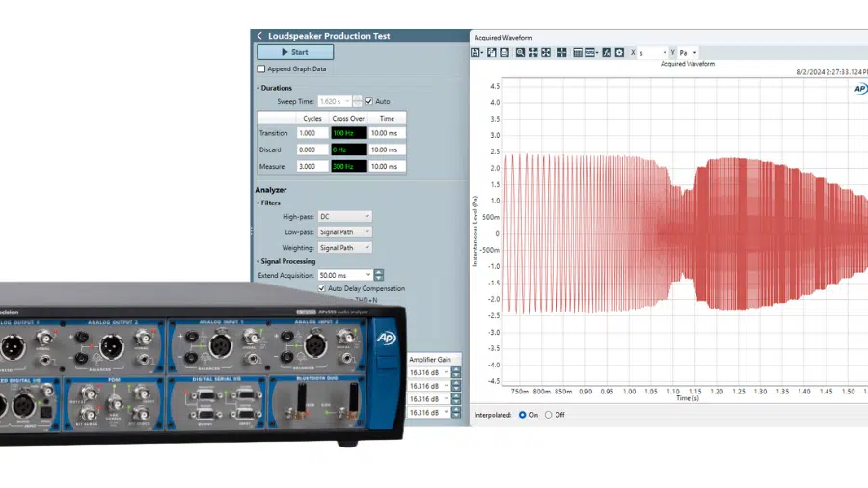Viewport: 868px width, 488px height.
Task: Collapse the Durations section
Action: [258, 88]
